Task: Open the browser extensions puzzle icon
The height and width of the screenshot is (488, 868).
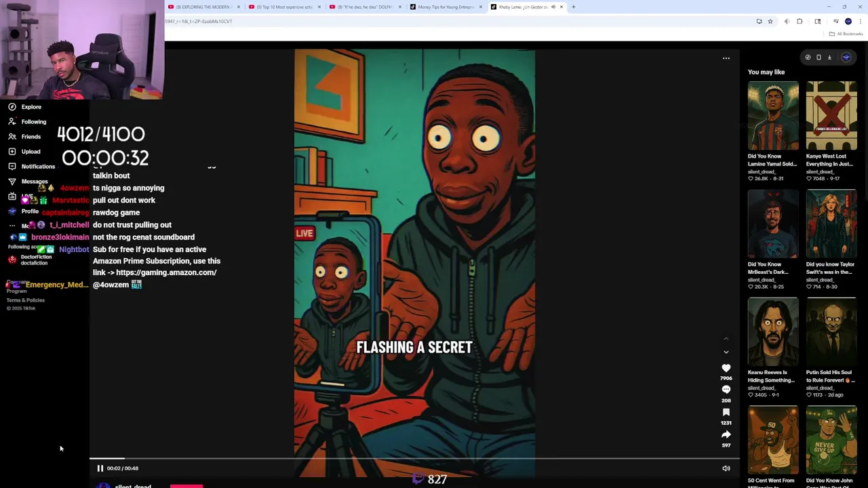Action: pyautogui.click(x=799, y=22)
